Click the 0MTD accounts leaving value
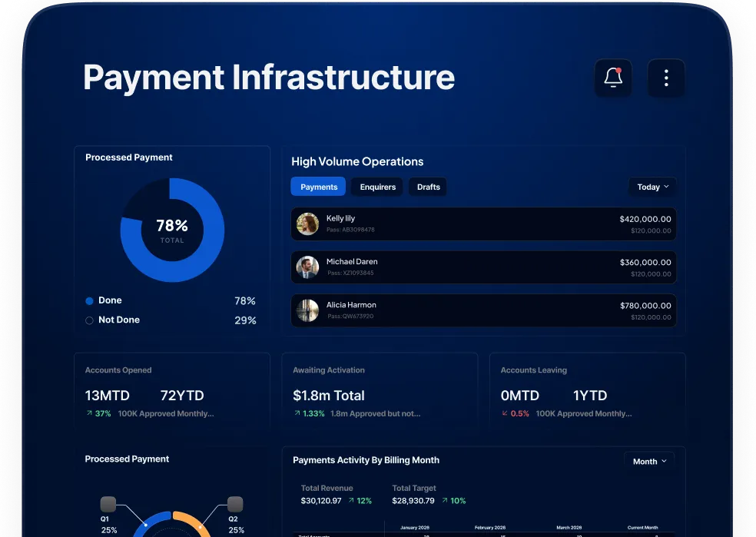 pyautogui.click(x=519, y=396)
